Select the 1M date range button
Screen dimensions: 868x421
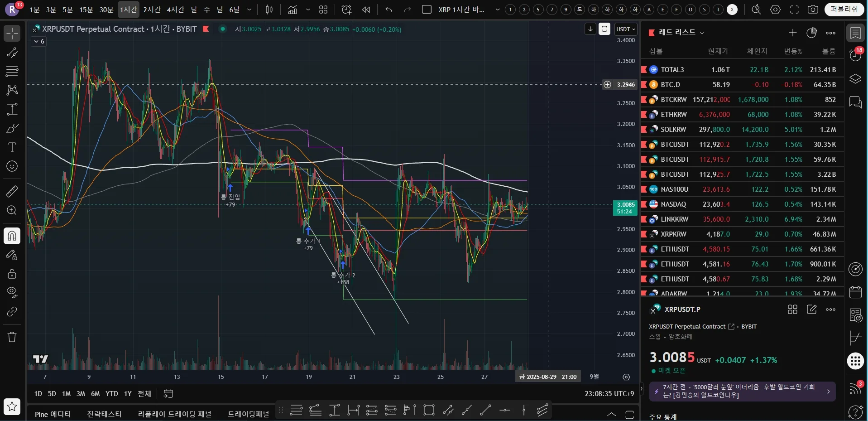[x=67, y=394]
